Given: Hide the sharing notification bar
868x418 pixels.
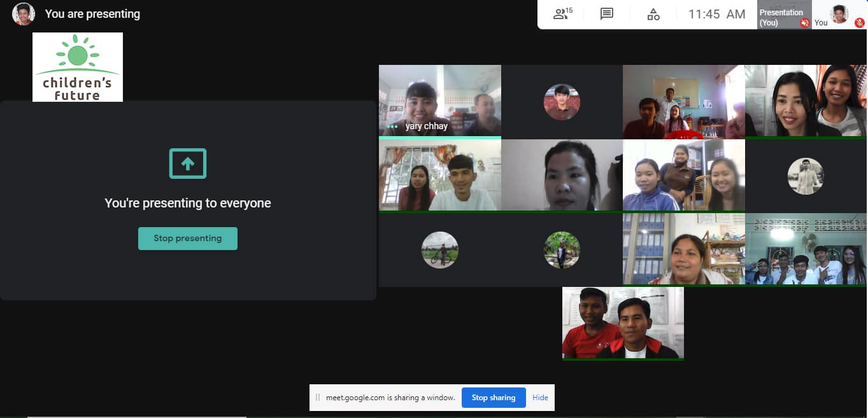Looking at the screenshot, I should click(x=540, y=398).
